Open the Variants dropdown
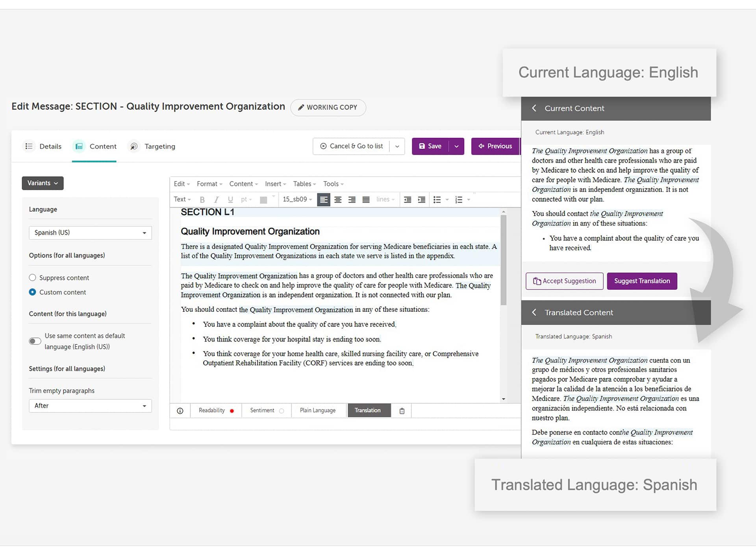Screen dimensions: 756x555 pos(43,183)
